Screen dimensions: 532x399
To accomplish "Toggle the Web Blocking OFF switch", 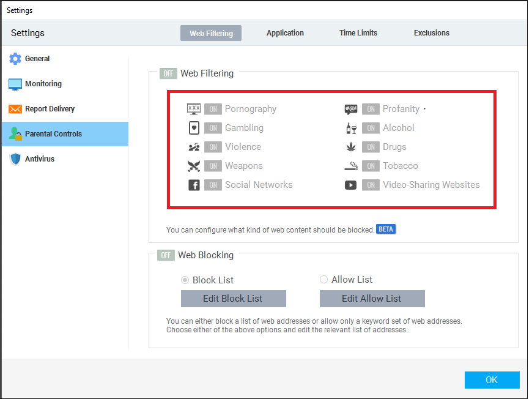I will pos(166,255).
